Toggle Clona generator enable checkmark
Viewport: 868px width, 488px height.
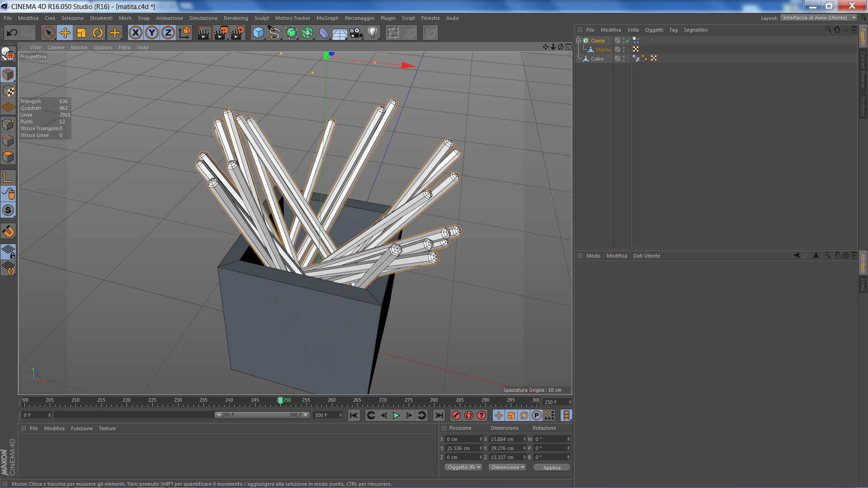pos(627,41)
